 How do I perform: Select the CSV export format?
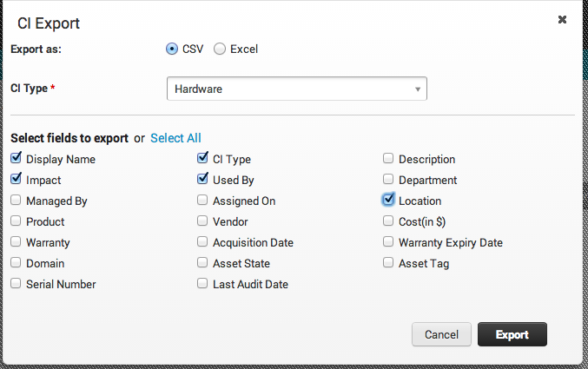[x=172, y=49]
